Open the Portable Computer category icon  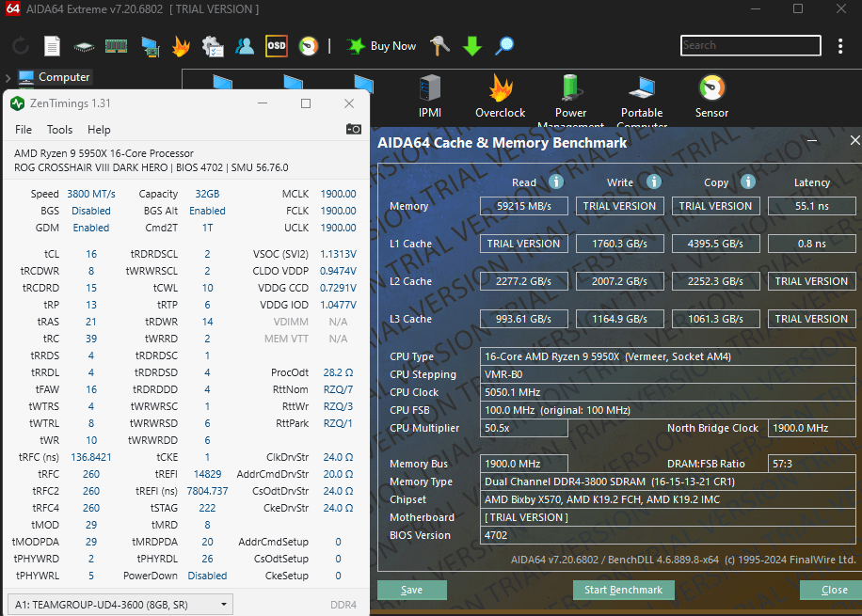coord(642,103)
